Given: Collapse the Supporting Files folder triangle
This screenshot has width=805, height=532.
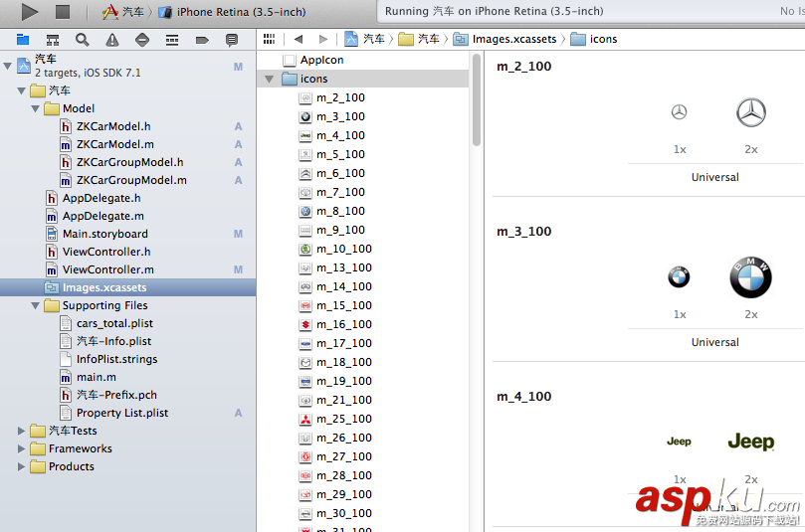Looking at the screenshot, I should tap(36, 305).
